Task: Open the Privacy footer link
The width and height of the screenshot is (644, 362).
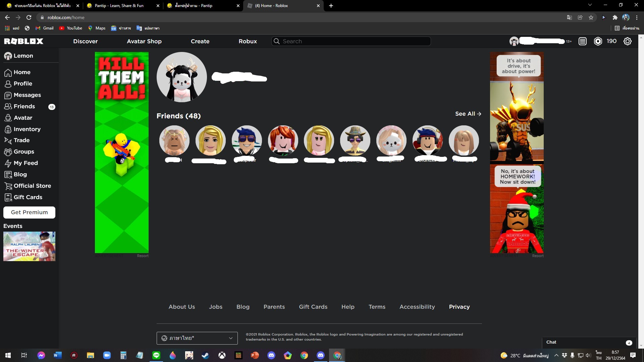Action: coord(460,307)
